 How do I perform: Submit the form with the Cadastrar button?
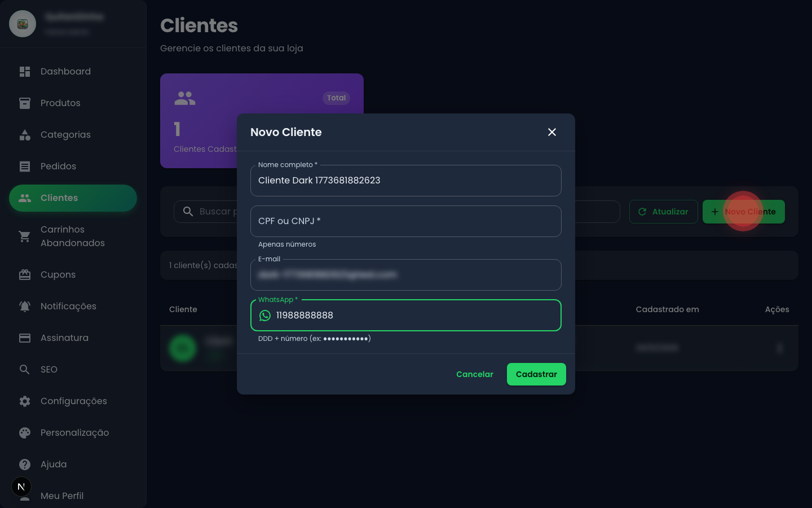(536, 374)
